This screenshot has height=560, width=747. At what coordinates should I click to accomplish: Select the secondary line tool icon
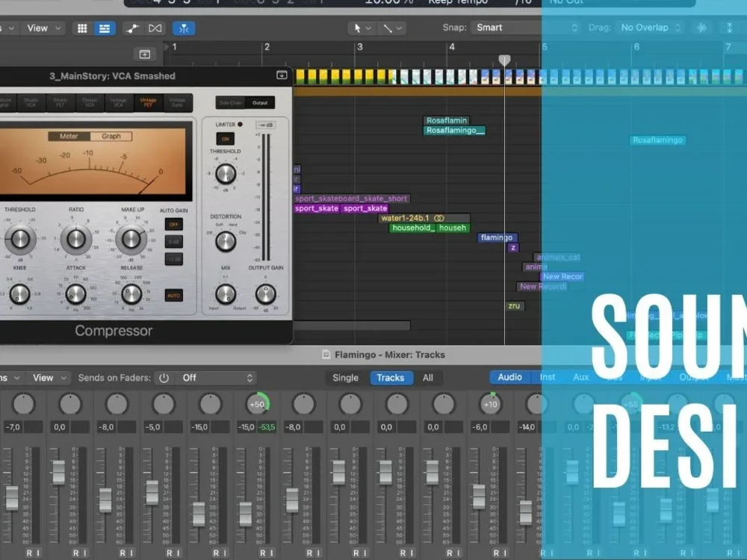click(x=388, y=28)
